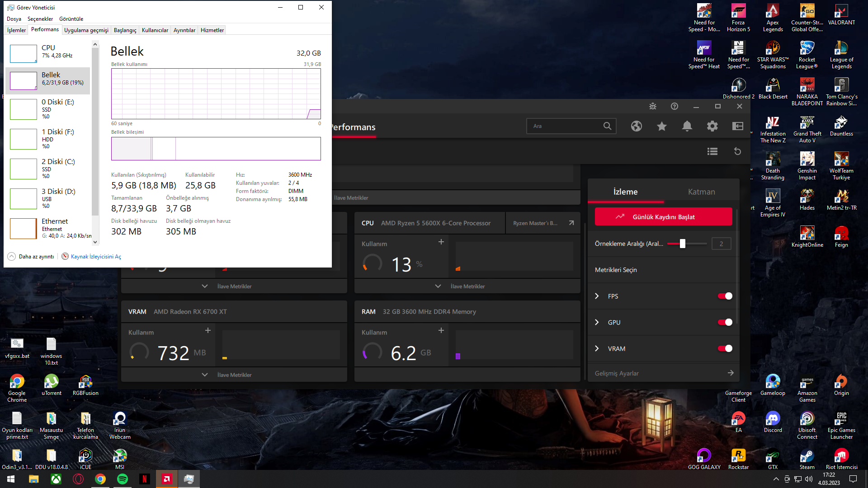Toggle the AMD sidebar panel icon

[x=737, y=126]
